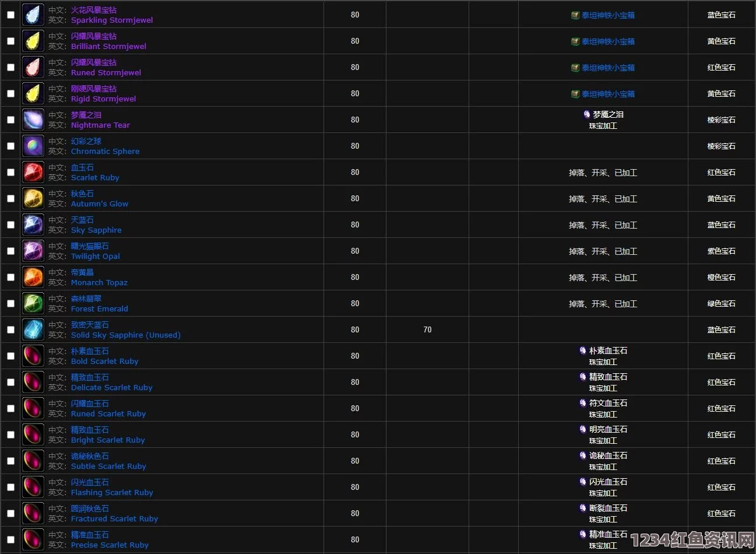Screen dimensions: 756x554
Task: Follow the Chromatic Sphere link
Action: click(105, 151)
